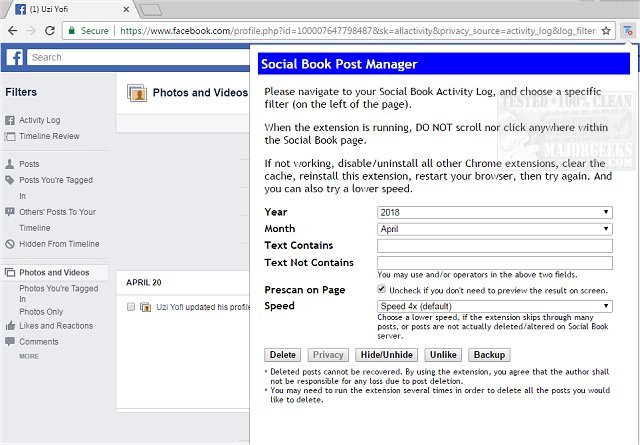640x445 pixels.
Task: Tick the checkbox beside the Uzi Yofi post
Action: point(131,307)
